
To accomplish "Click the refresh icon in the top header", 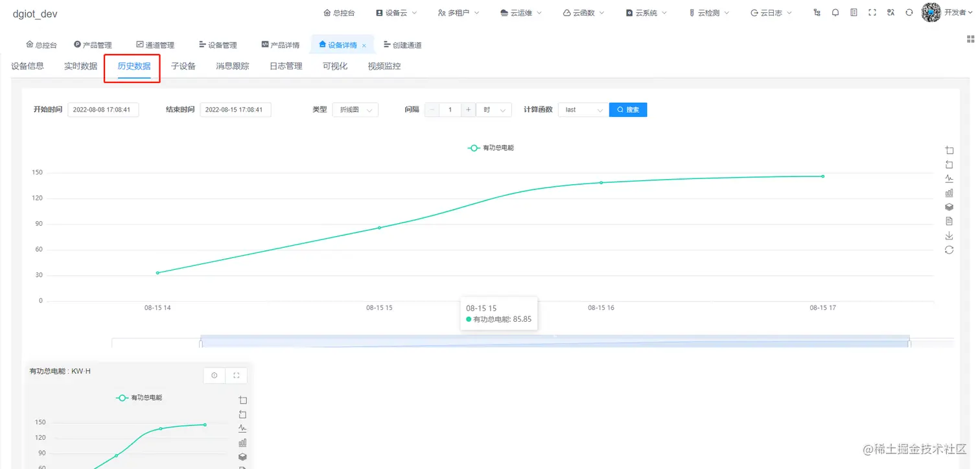I will (909, 12).
